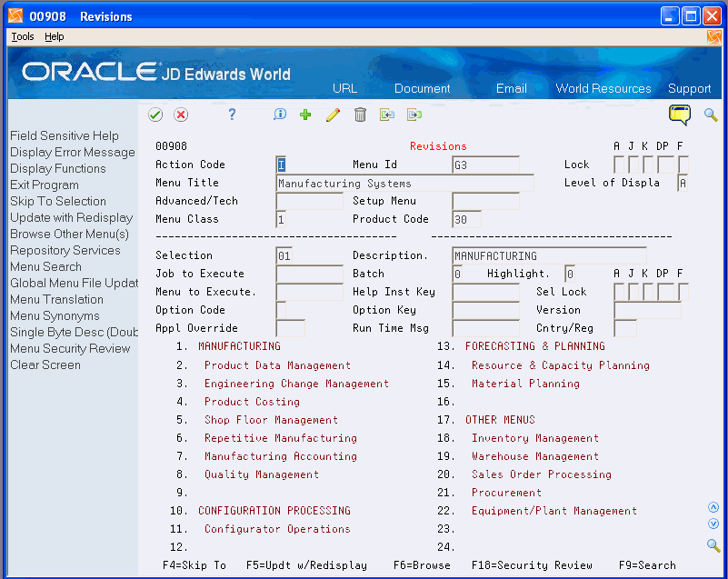Click the Action Code input field

pyautogui.click(x=282, y=165)
